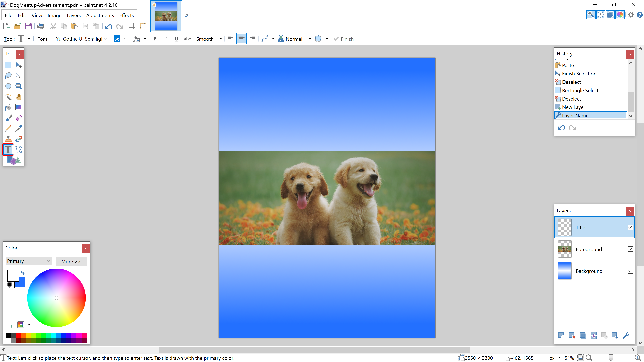
Task: Open the Edit menu
Action: [x=22, y=15]
